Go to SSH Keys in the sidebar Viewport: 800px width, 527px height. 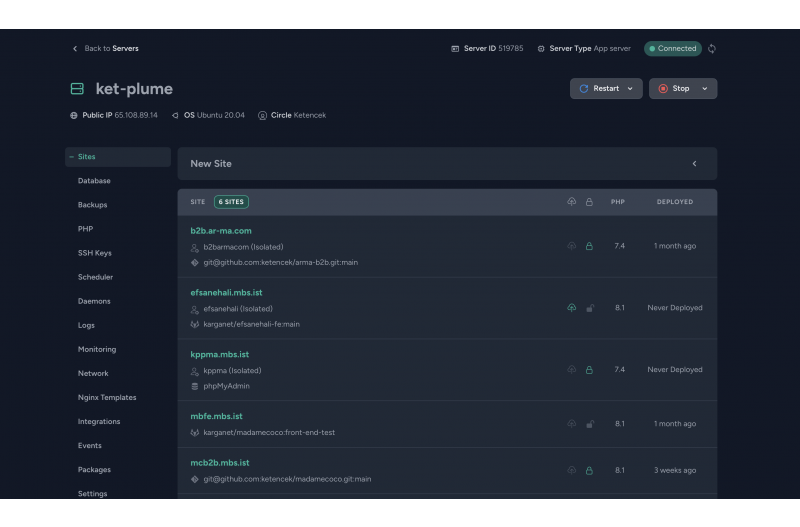point(95,253)
